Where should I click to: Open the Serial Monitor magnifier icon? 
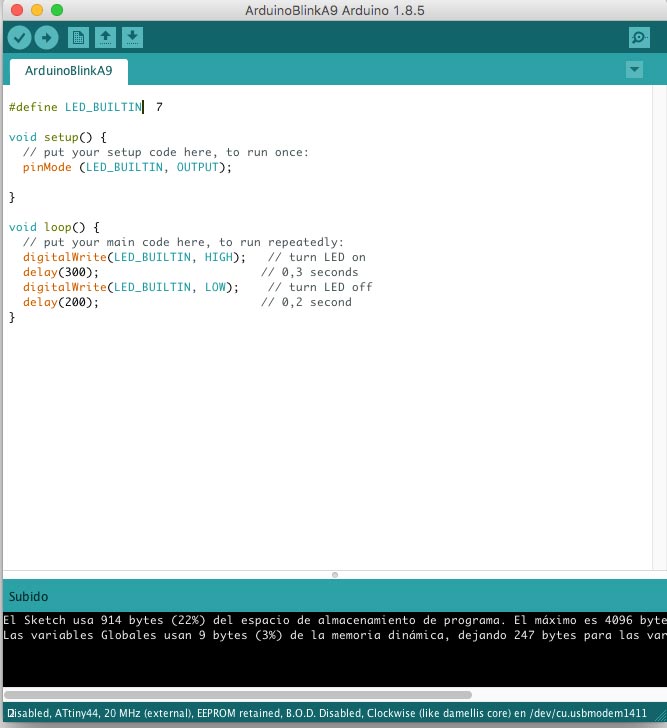(639, 38)
